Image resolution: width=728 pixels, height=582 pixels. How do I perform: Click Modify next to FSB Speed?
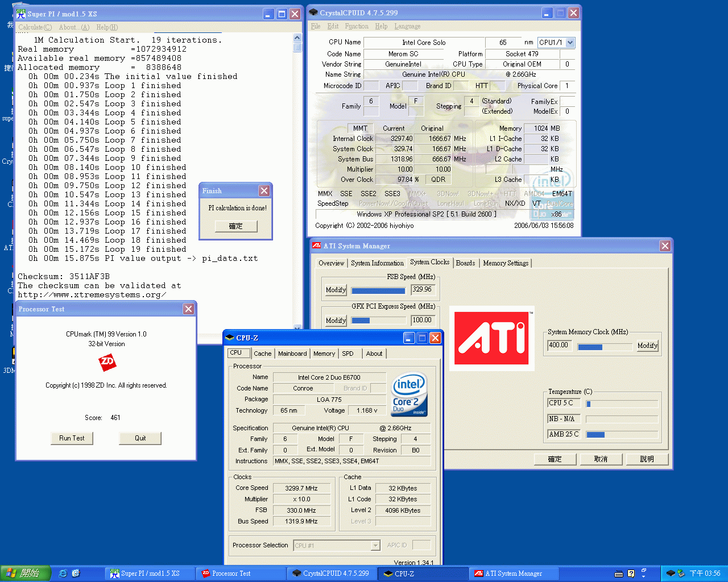pyautogui.click(x=336, y=290)
